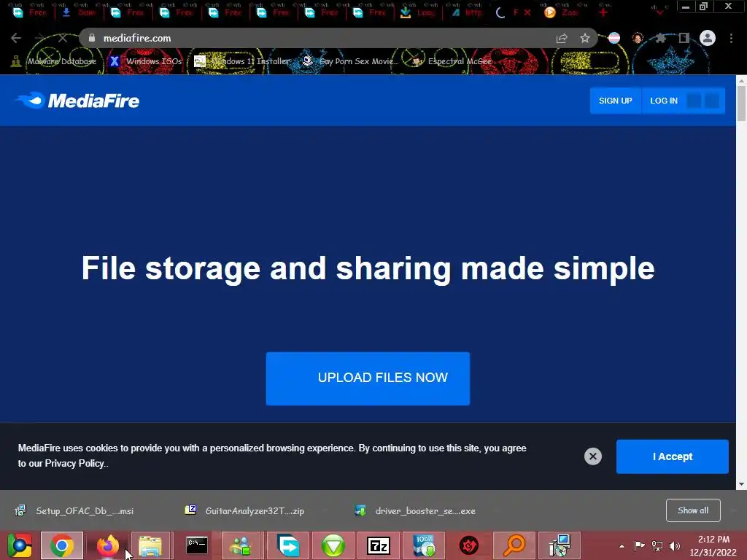Open Action Center flag icon
747x560 pixels.
(639, 545)
